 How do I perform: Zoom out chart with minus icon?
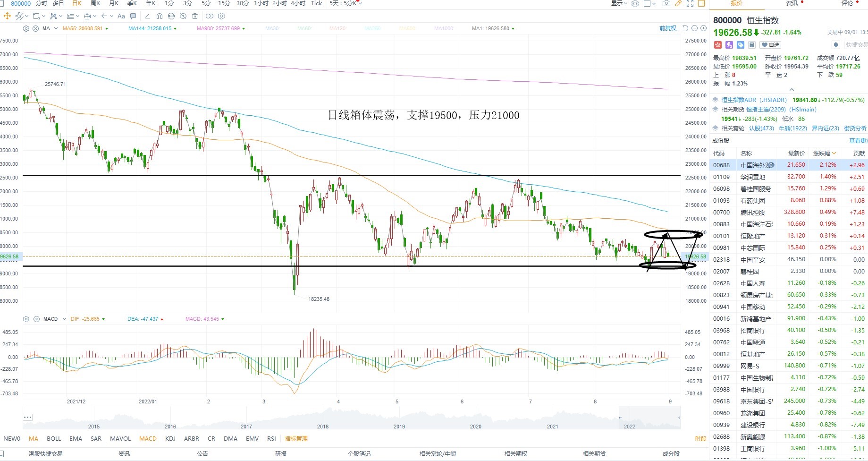tap(694, 28)
